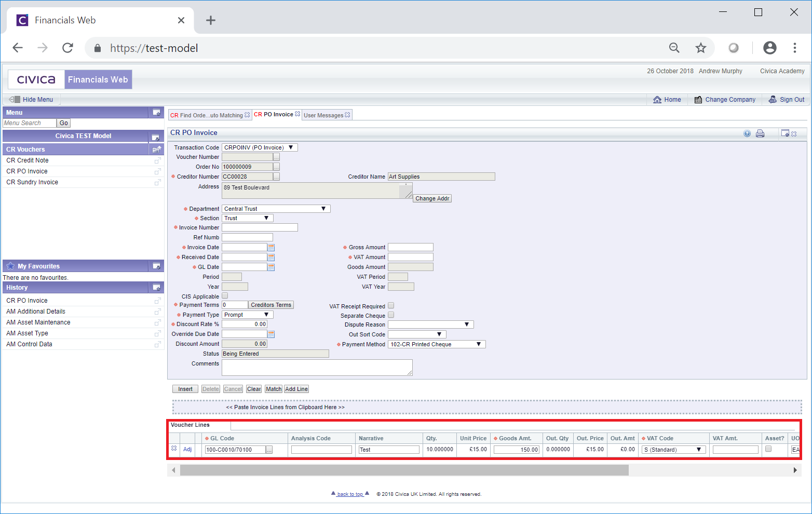
Task: Click the Voucher Number lookup button
Action: [x=277, y=157]
